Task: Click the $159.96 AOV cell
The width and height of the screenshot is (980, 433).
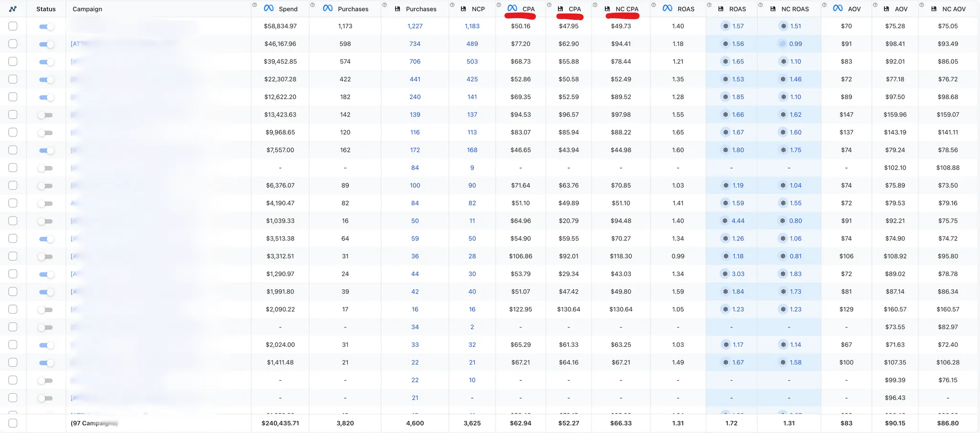Action: tap(895, 115)
